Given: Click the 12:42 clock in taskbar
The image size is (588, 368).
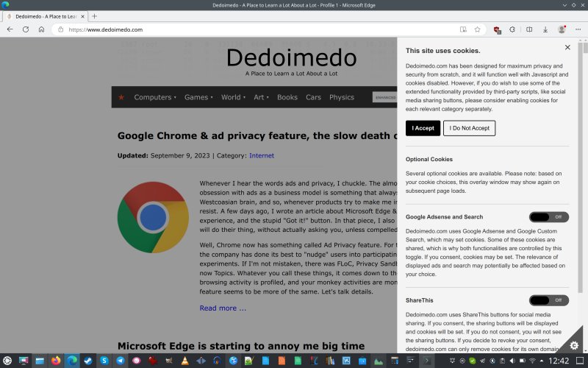Looking at the screenshot, I should tap(559, 361).
